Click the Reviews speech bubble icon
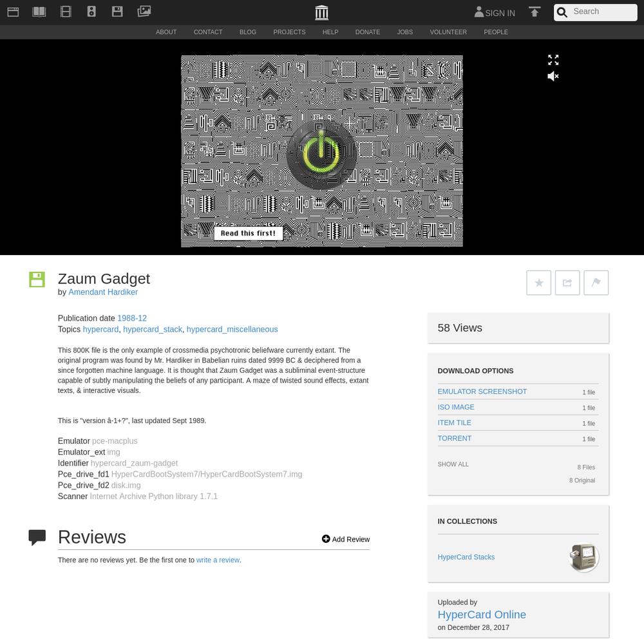 coord(37,537)
